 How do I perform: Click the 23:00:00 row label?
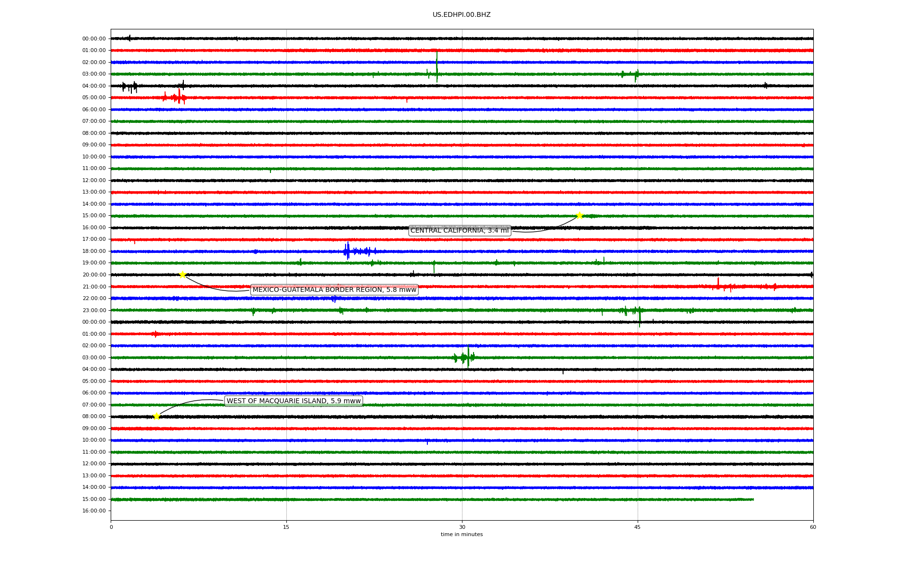[x=94, y=311]
